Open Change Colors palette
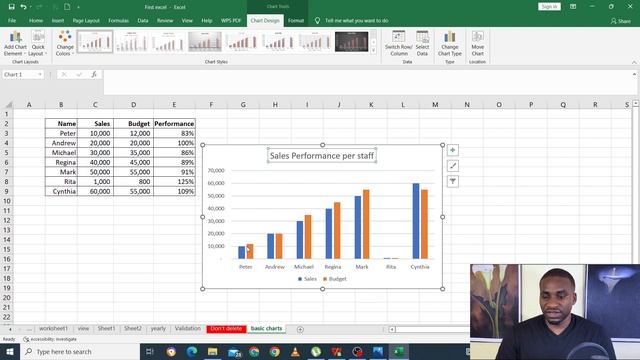The height and width of the screenshot is (360, 640). (65, 43)
